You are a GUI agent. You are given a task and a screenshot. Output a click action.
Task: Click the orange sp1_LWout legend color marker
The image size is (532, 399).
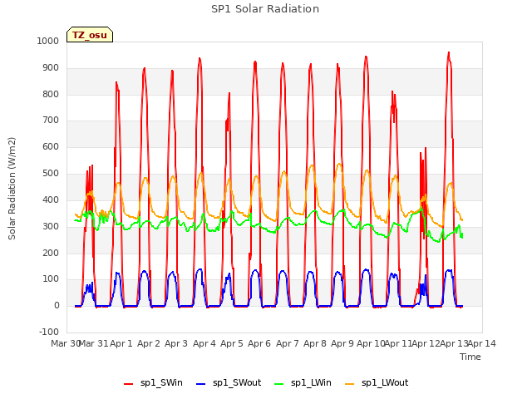point(349,384)
